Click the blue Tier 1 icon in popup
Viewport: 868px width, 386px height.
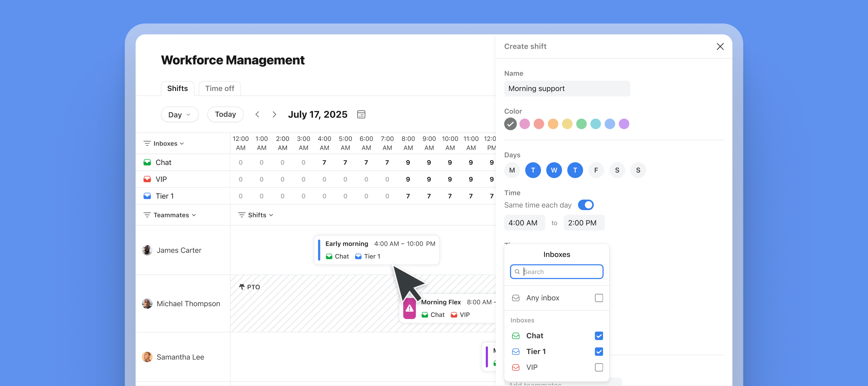click(516, 352)
